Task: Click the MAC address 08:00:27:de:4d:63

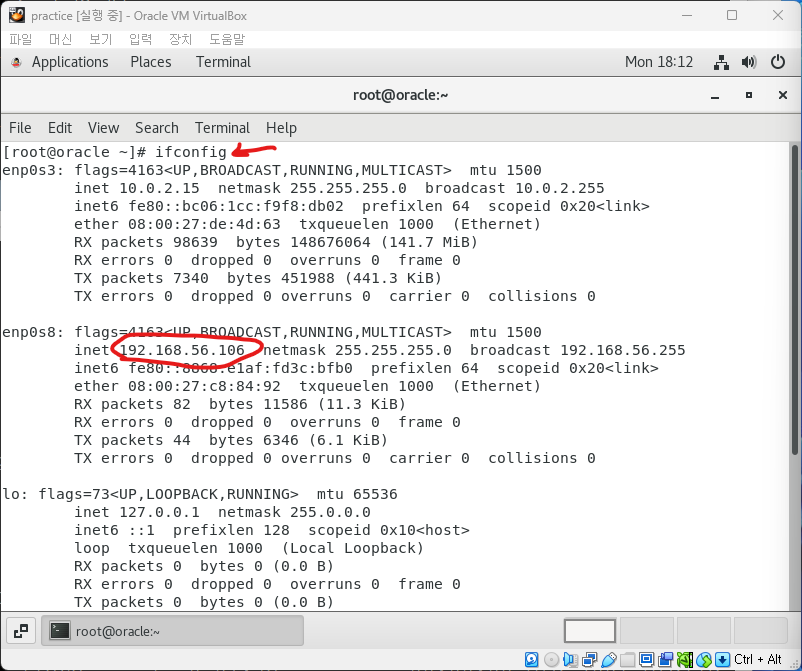Action: click(x=204, y=225)
